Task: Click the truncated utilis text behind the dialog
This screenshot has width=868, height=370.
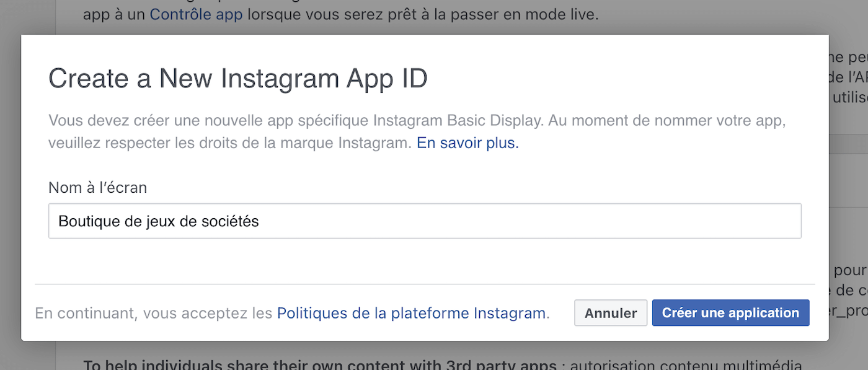Action: point(849,97)
